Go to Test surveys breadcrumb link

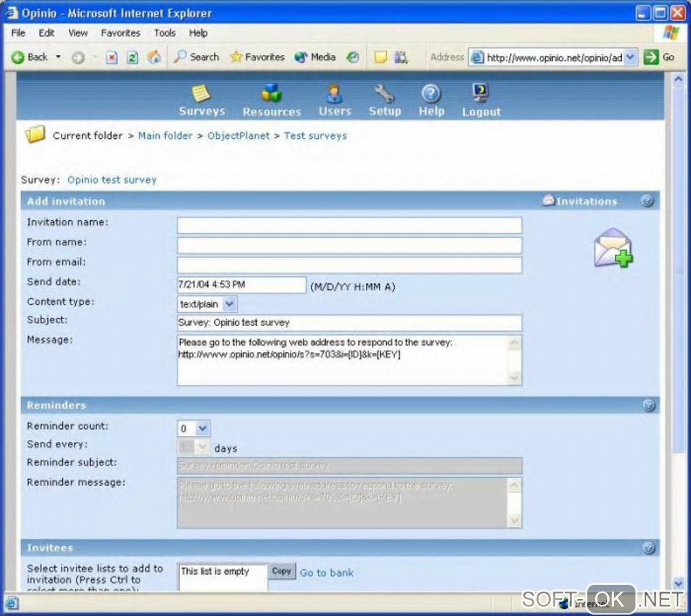point(315,136)
